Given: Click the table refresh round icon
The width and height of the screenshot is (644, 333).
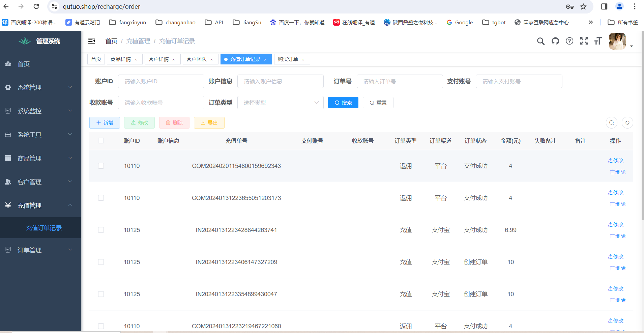Looking at the screenshot, I should click(x=627, y=122).
